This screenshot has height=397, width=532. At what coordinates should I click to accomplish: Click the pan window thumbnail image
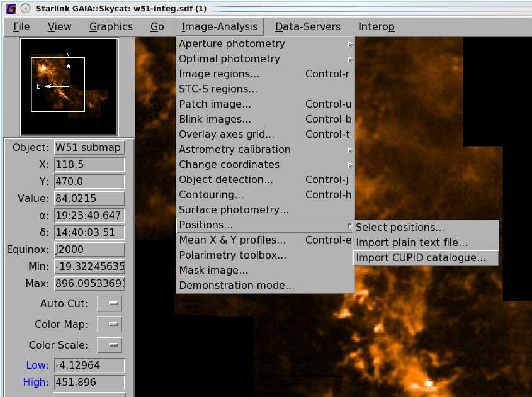69,87
